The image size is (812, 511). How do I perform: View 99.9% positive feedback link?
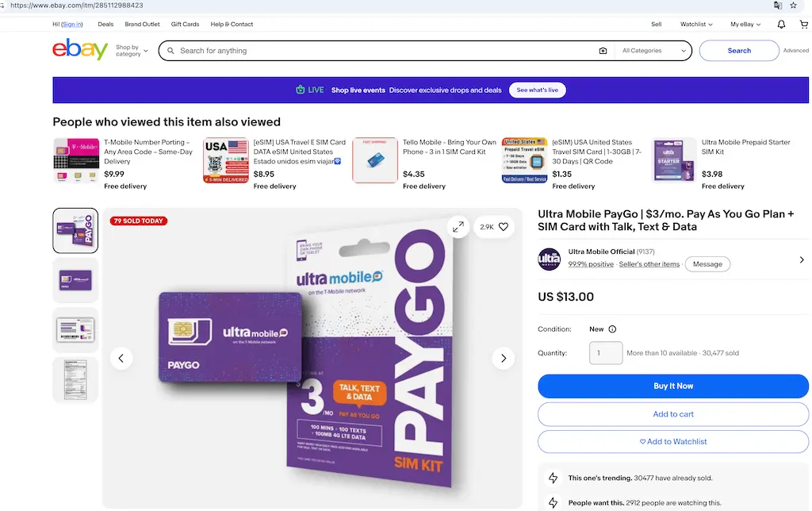point(590,264)
